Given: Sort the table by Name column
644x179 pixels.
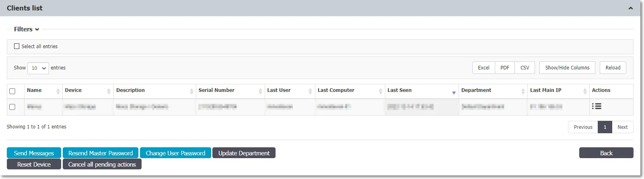Looking at the screenshot, I should click(43, 91).
